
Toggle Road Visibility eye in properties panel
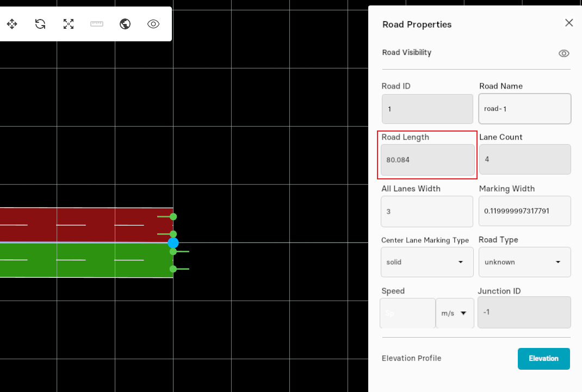(564, 53)
